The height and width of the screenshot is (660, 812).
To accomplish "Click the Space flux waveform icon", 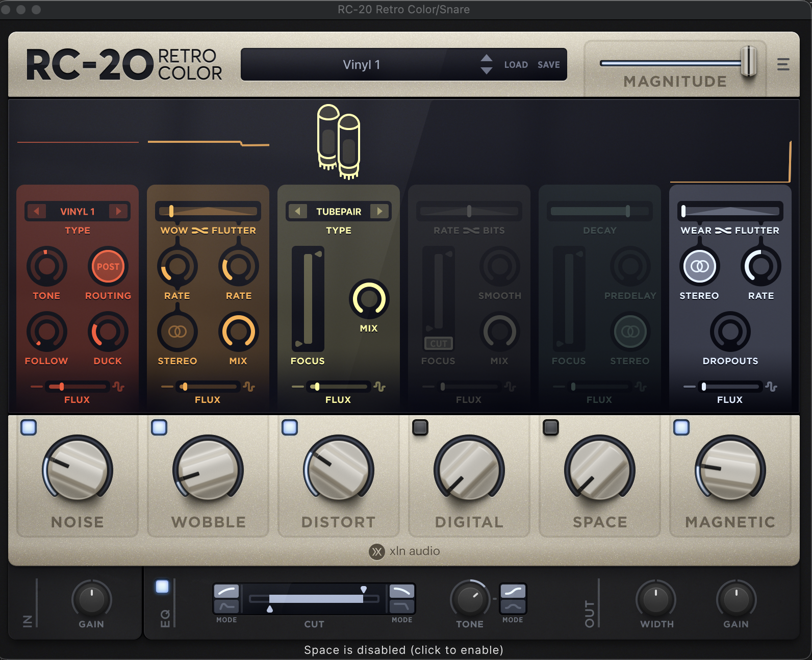I will 641,387.
